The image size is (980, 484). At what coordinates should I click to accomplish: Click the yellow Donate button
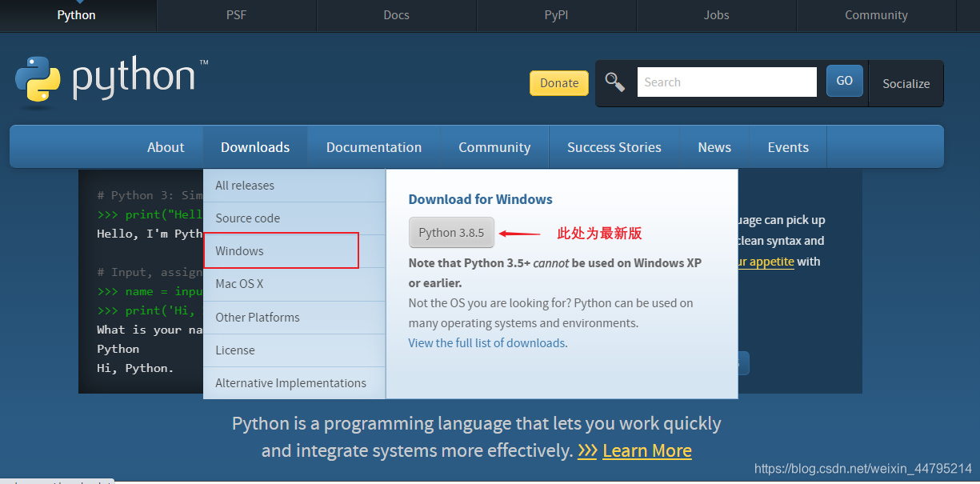click(559, 83)
